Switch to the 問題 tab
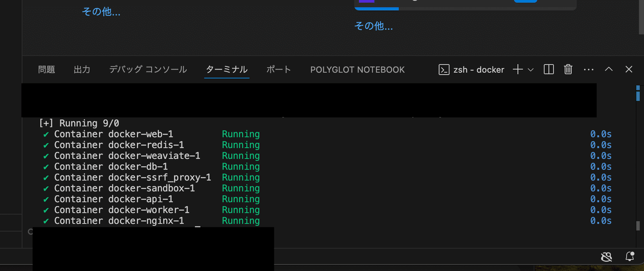 click(x=47, y=70)
